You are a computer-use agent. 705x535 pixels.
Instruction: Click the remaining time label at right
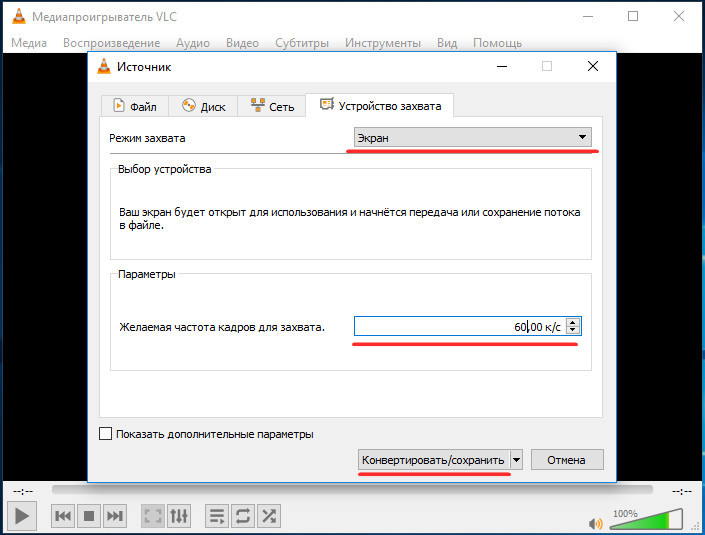682,491
